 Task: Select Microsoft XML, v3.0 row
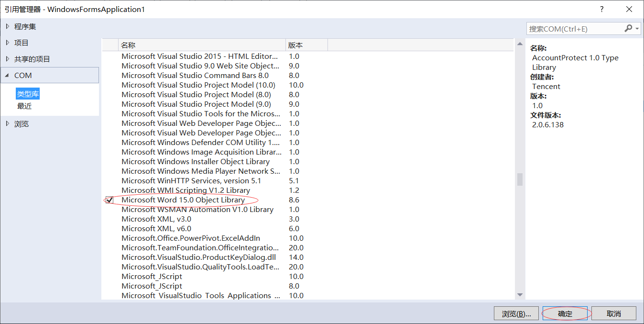[307, 219]
